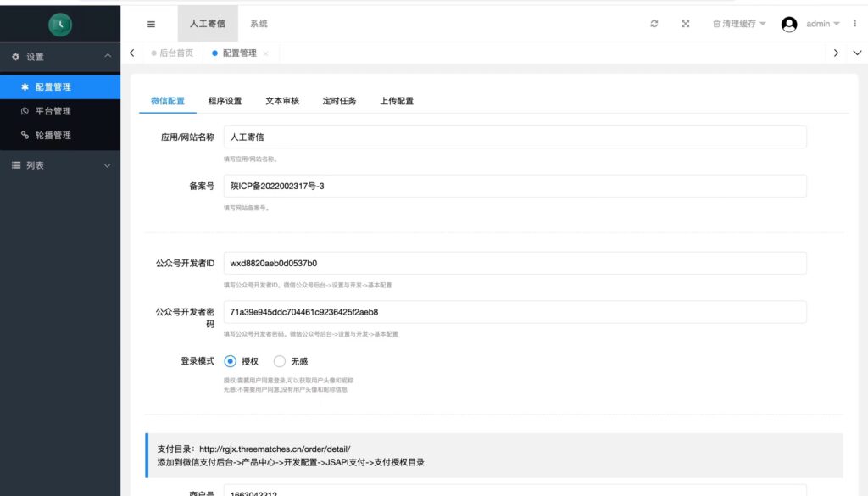Click the refresh icon in the top toolbar
Screen dimensions: 868x496
[654, 24]
